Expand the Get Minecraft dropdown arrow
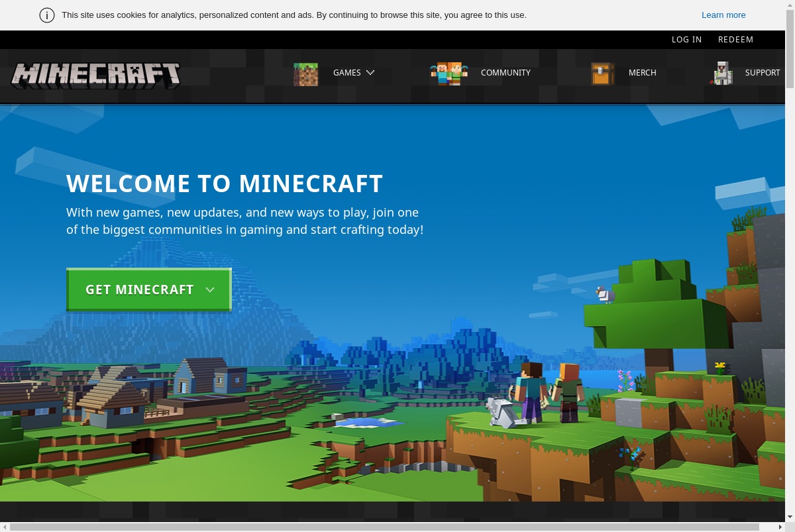 click(210, 290)
